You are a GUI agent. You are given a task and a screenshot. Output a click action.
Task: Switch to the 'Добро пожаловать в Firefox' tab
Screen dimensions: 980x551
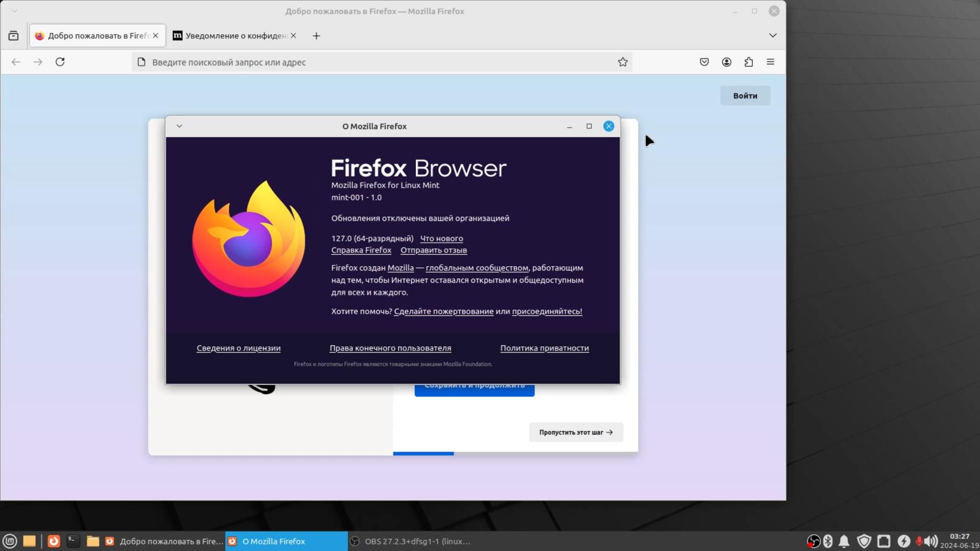click(97, 36)
